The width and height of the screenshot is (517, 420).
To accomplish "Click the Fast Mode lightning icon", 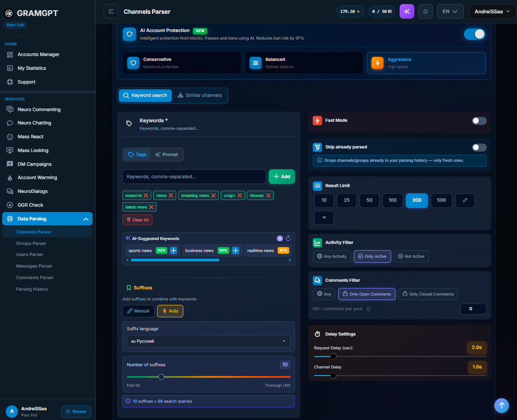I will [x=317, y=120].
